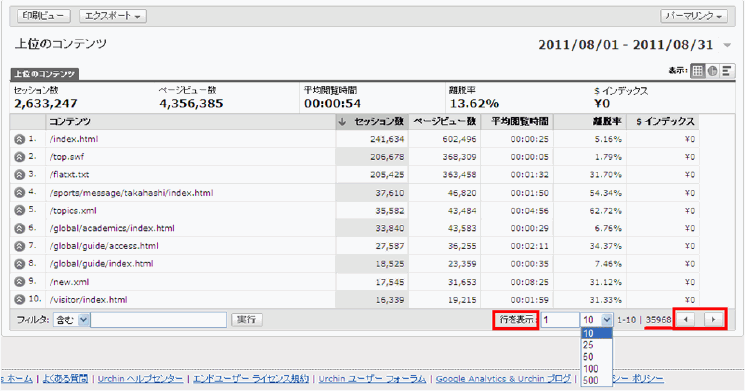The image size is (745, 391).
Task: Select 50 in rows dropdown list
Action: [597, 357]
